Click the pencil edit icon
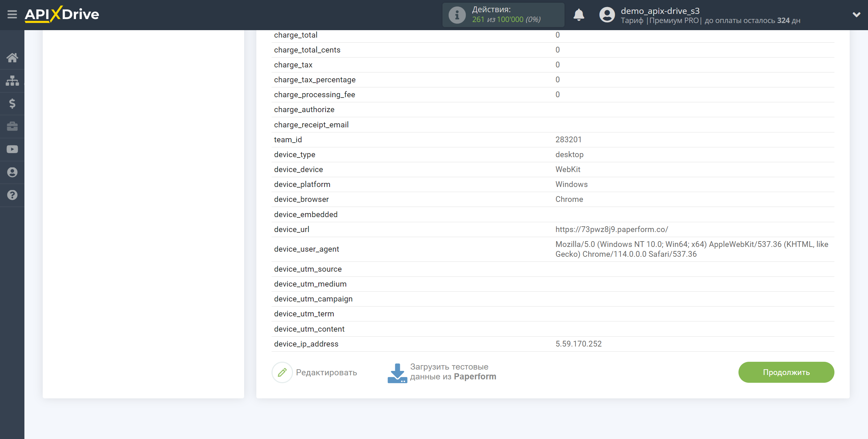Image resolution: width=868 pixels, height=439 pixels. (282, 373)
